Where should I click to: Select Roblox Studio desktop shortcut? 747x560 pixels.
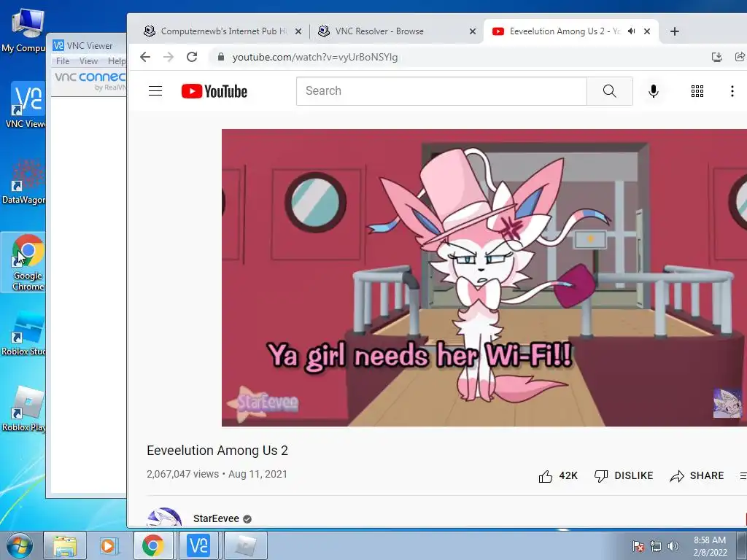[x=24, y=333]
